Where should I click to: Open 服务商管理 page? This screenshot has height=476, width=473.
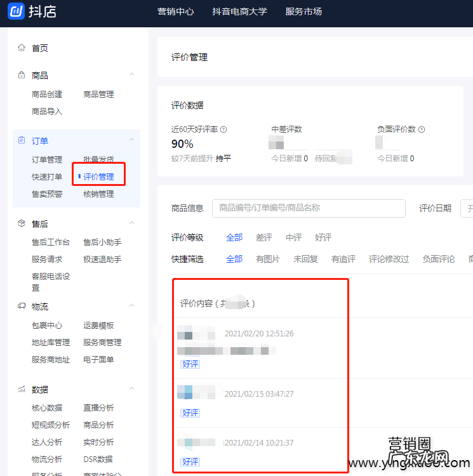click(102, 343)
